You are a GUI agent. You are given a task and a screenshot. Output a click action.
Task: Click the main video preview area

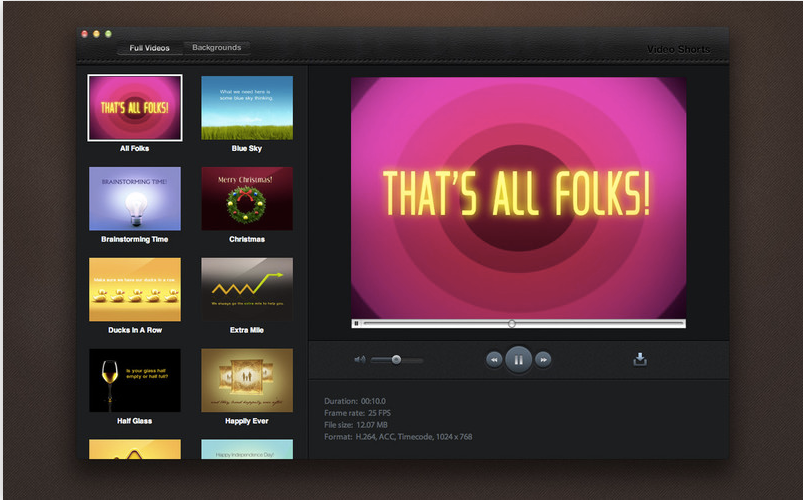tap(518, 198)
